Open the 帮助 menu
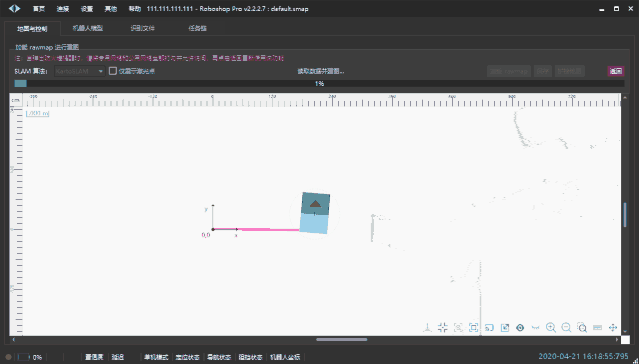 coord(134,9)
